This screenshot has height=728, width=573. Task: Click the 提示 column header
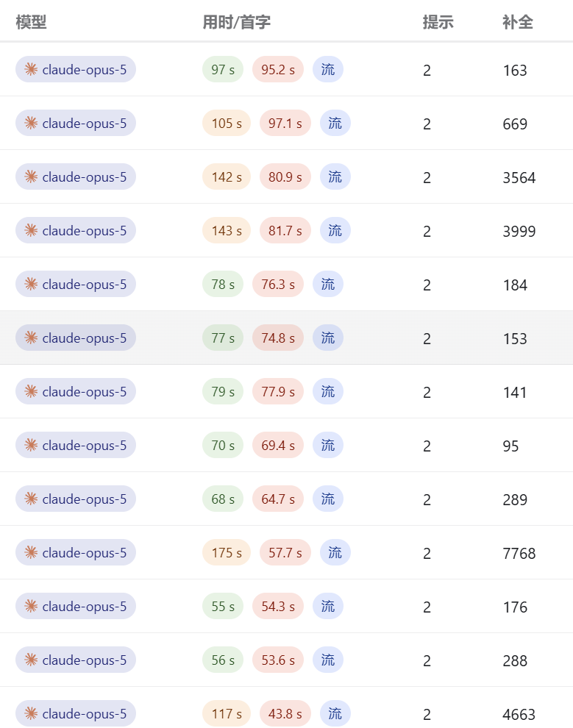click(x=438, y=22)
